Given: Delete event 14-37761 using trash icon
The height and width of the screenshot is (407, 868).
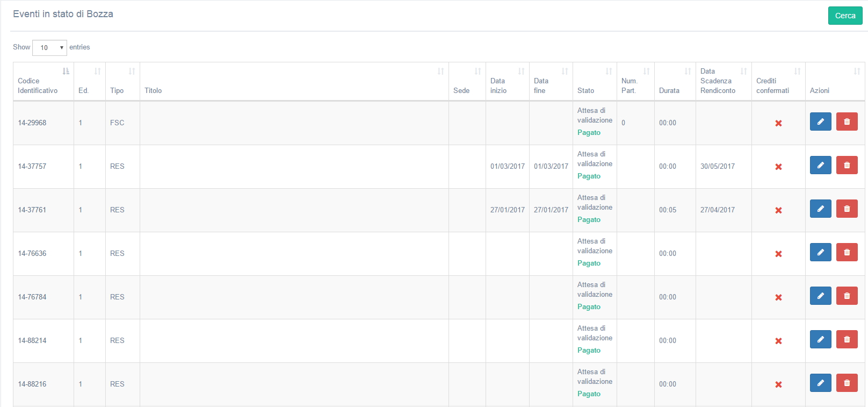Looking at the screenshot, I should point(847,209).
